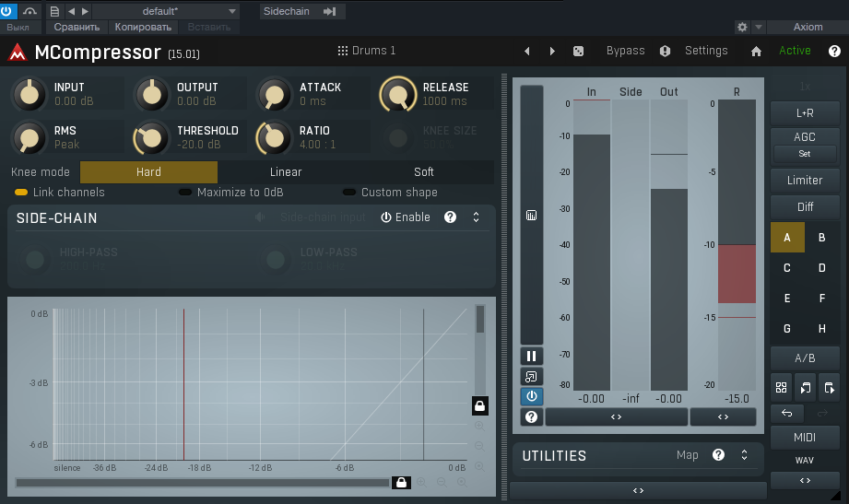Viewport: 849px width, 504px height.
Task: Open the host gear settings icon
Action: coord(742,27)
